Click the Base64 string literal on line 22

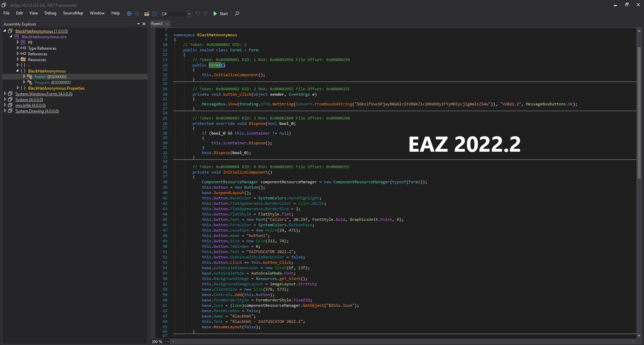pyautogui.click(x=422, y=104)
